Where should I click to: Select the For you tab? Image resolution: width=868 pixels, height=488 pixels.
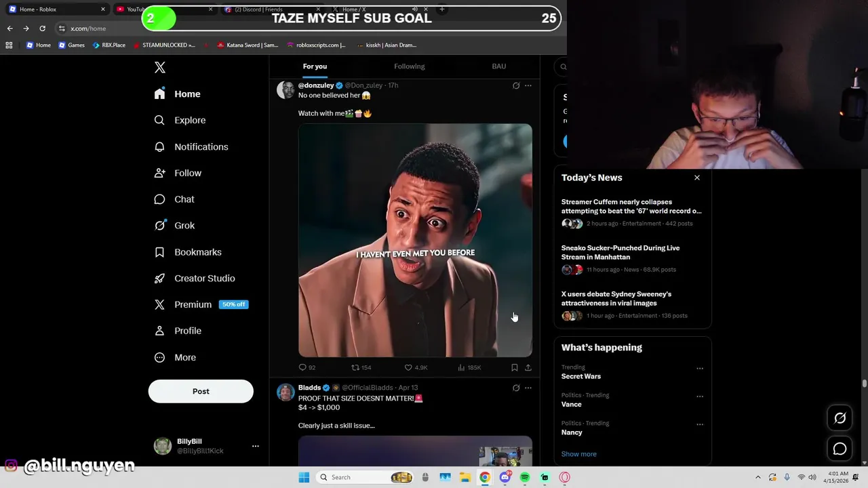pyautogui.click(x=315, y=66)
